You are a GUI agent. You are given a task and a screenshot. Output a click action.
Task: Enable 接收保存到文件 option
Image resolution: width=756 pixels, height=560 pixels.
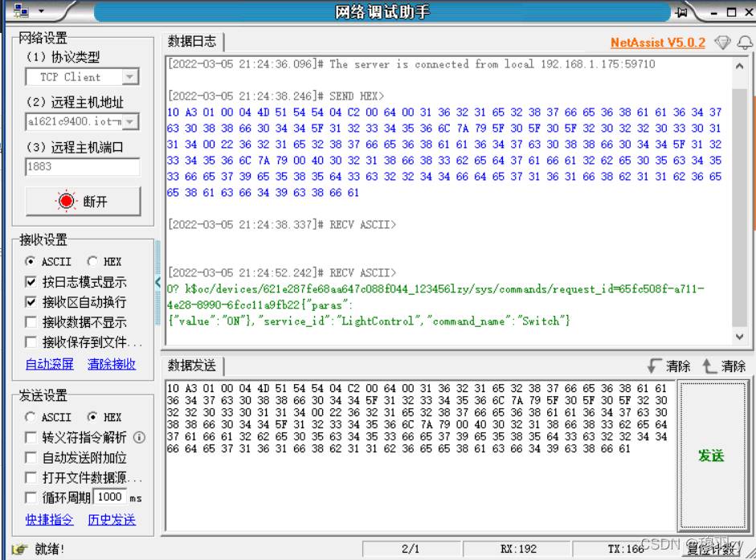pos(31,342)
